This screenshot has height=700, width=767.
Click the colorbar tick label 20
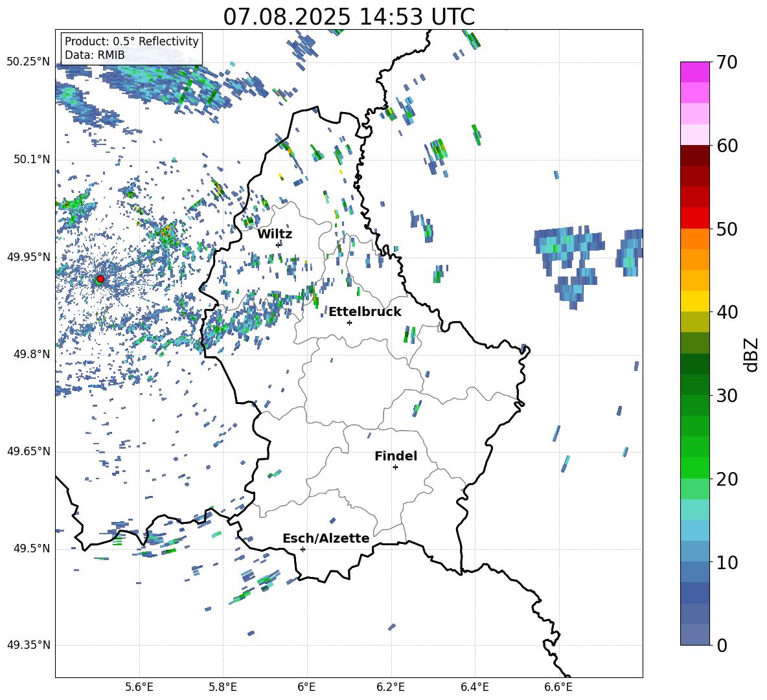[727, 479]
